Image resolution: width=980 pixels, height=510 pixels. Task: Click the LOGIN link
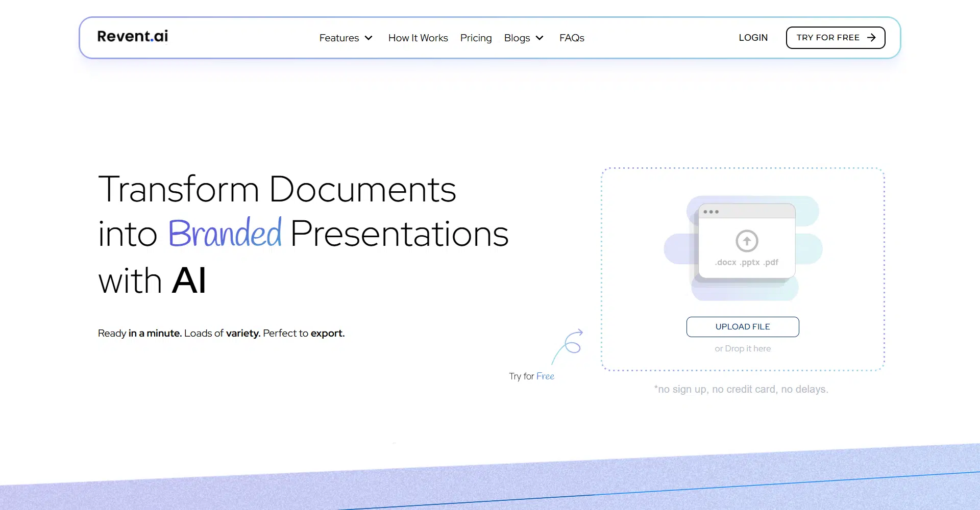753,38
